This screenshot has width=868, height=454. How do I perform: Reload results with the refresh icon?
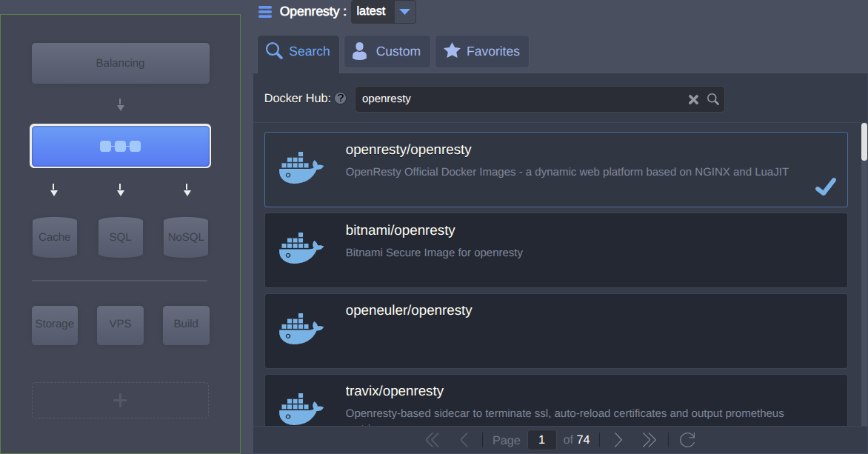point(687,439)
